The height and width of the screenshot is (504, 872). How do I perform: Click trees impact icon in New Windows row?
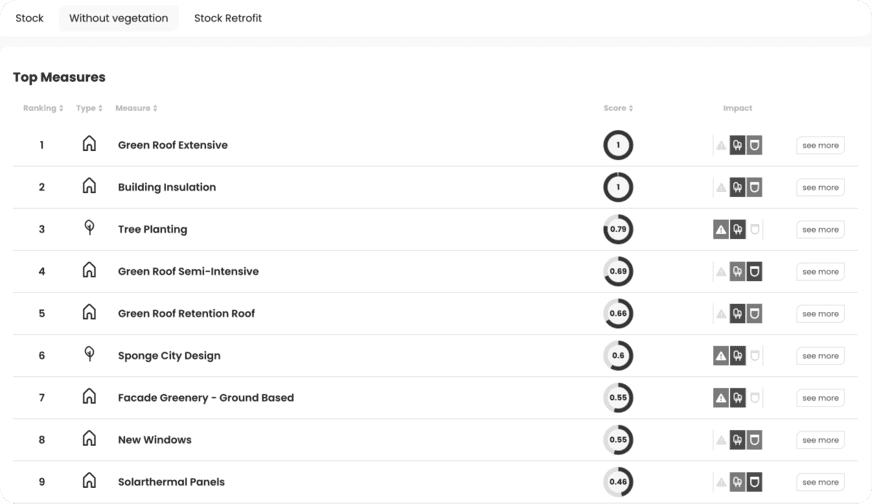point(737,440)
